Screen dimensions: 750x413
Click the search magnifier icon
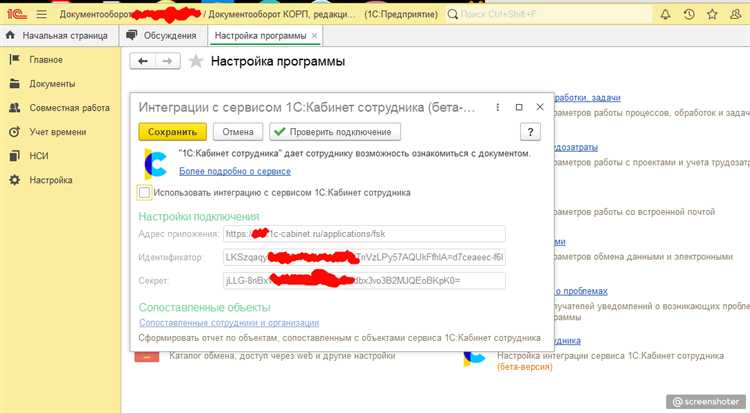point(452,14)
